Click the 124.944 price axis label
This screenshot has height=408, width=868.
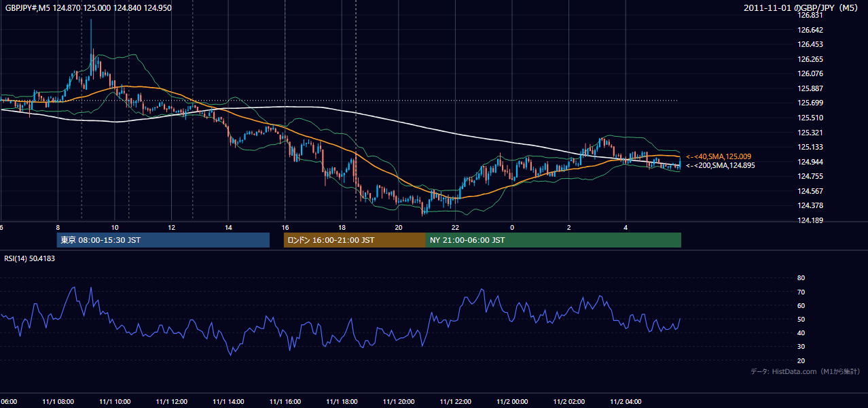pyautogui.click(x=811, y=162)
